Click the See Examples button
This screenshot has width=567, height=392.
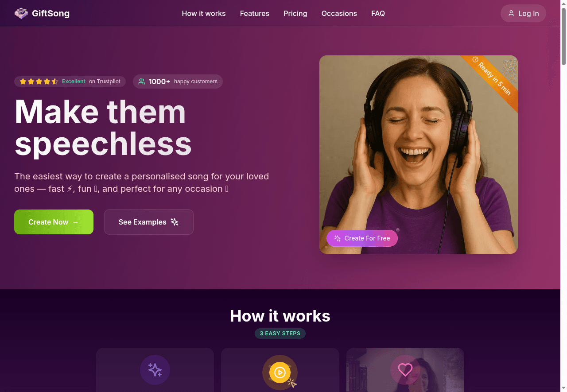click(149, 222)
